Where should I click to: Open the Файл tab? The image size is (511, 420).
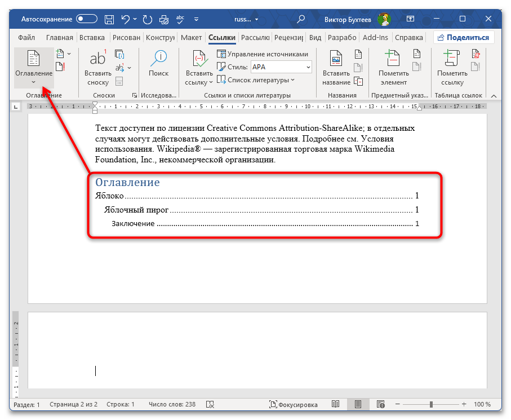point(26,38)
